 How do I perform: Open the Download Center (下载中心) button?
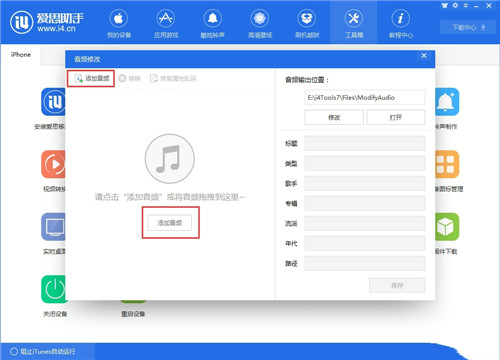[469, 27]
